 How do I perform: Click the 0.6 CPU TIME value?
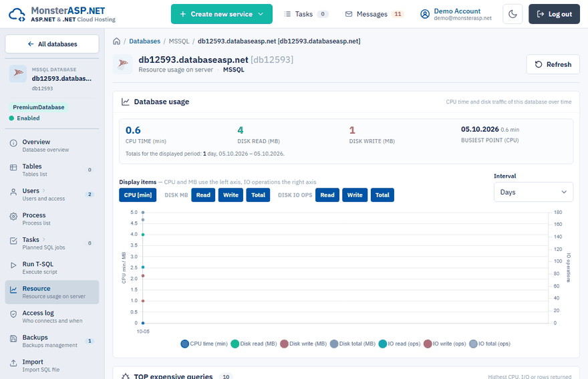coord(133,130)
